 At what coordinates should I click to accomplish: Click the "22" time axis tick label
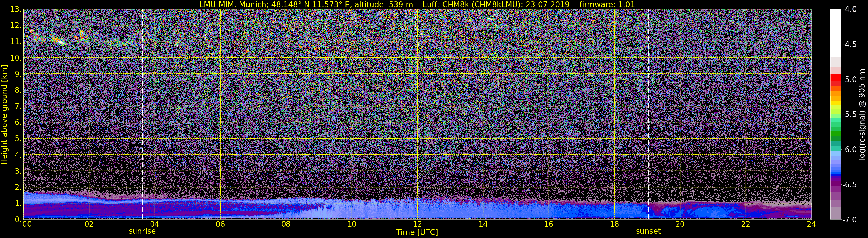[x=746, y=224]
